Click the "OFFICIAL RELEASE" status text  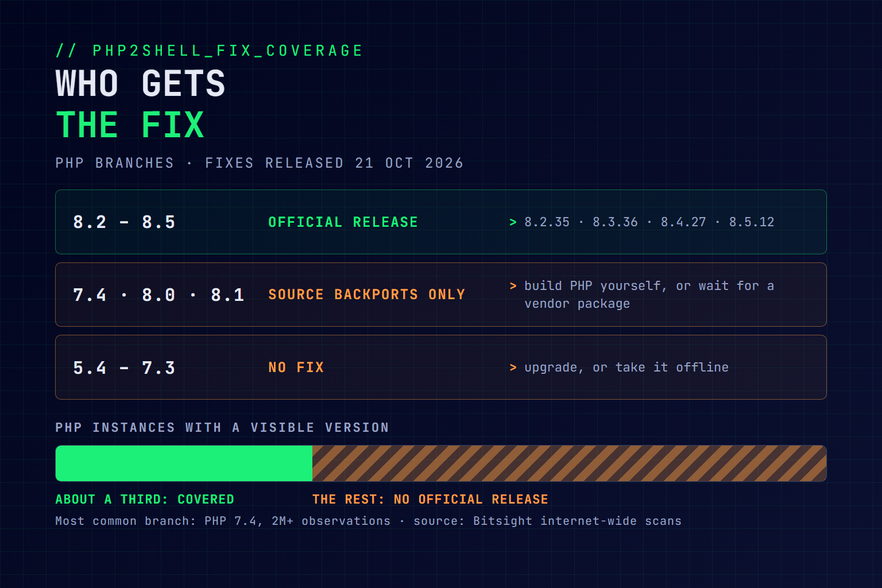(343, 222)
